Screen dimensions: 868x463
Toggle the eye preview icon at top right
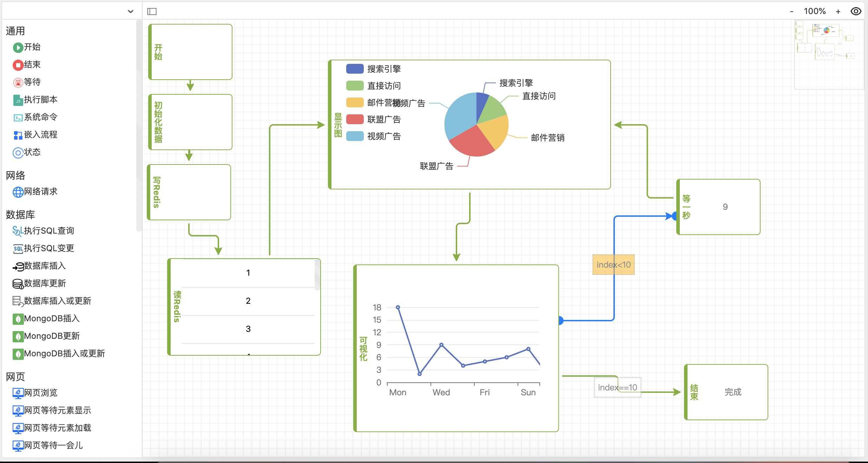click(x=856, y=11)
